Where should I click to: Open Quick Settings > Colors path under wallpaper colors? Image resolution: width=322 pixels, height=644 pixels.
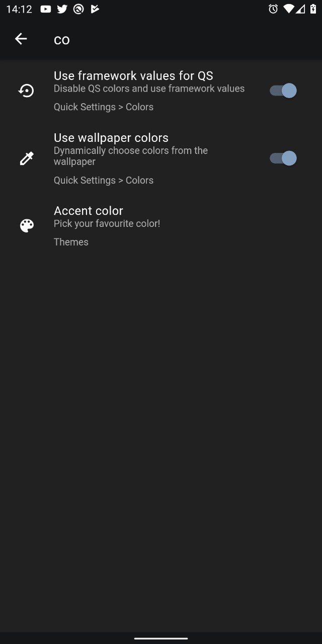104,180
